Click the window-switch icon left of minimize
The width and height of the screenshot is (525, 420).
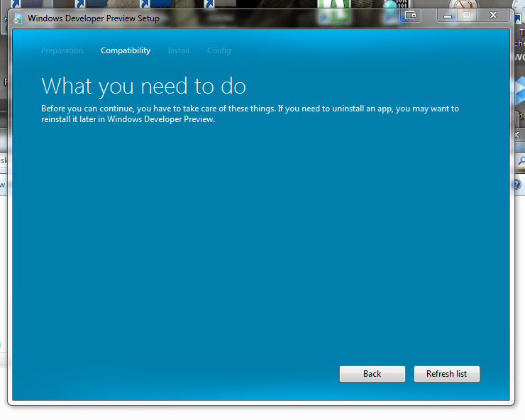[410, 14]
